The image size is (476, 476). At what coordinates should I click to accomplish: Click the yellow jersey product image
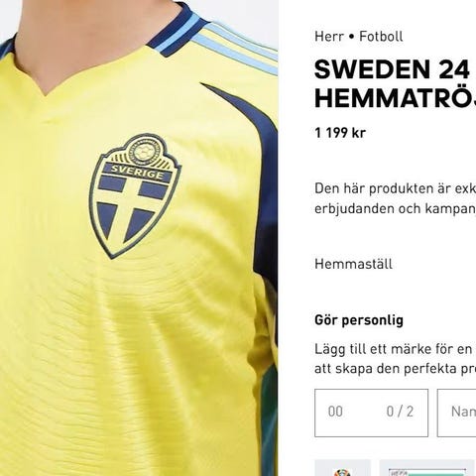click(139, 238)
